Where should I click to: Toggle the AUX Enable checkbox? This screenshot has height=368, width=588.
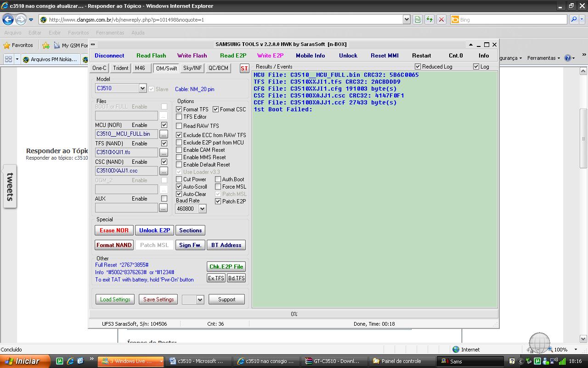[164, 199]
